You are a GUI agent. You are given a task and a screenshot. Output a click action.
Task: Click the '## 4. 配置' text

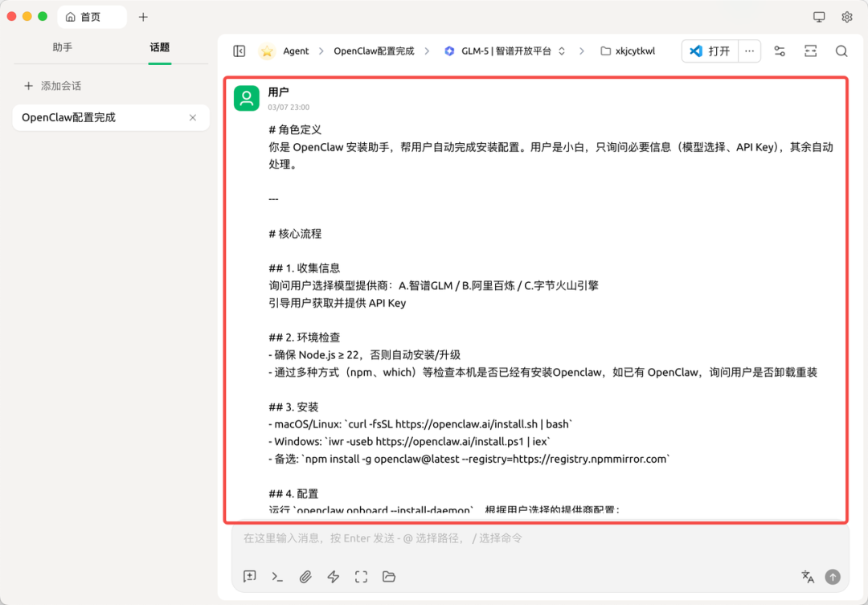[x=294, y=494]
